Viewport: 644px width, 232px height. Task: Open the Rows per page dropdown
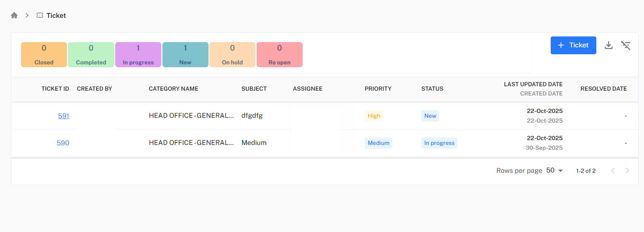pyautogui.click(x=554, y=170)
